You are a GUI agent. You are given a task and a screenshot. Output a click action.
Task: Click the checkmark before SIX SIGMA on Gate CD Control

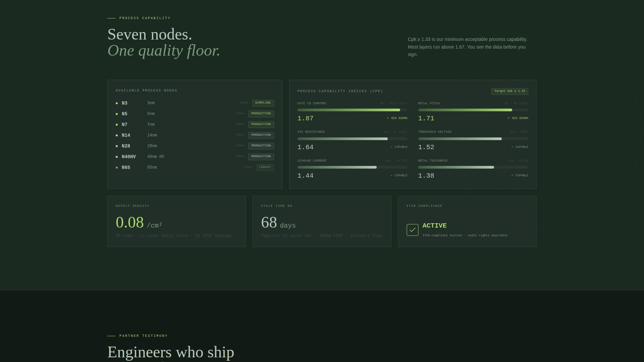click(x=387, y=118)
